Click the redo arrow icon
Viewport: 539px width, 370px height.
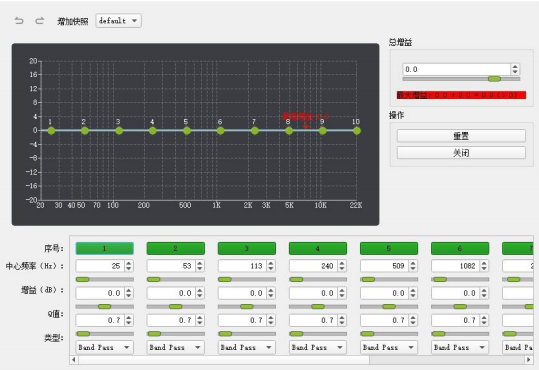point(40,21)
